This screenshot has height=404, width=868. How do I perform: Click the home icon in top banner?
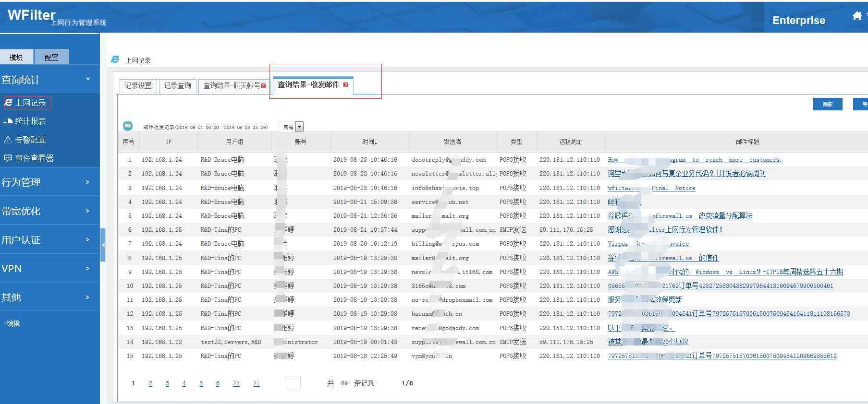pos(856,16)
